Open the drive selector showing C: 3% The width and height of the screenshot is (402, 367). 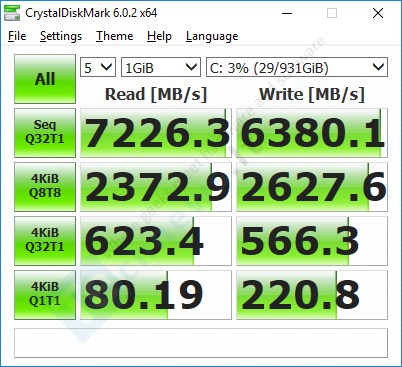click(x=297, y=67)
